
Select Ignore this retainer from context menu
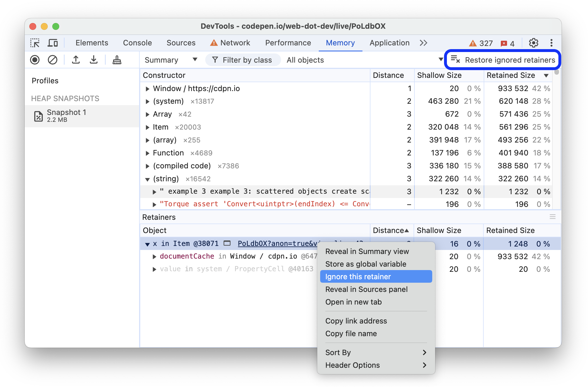358,277
